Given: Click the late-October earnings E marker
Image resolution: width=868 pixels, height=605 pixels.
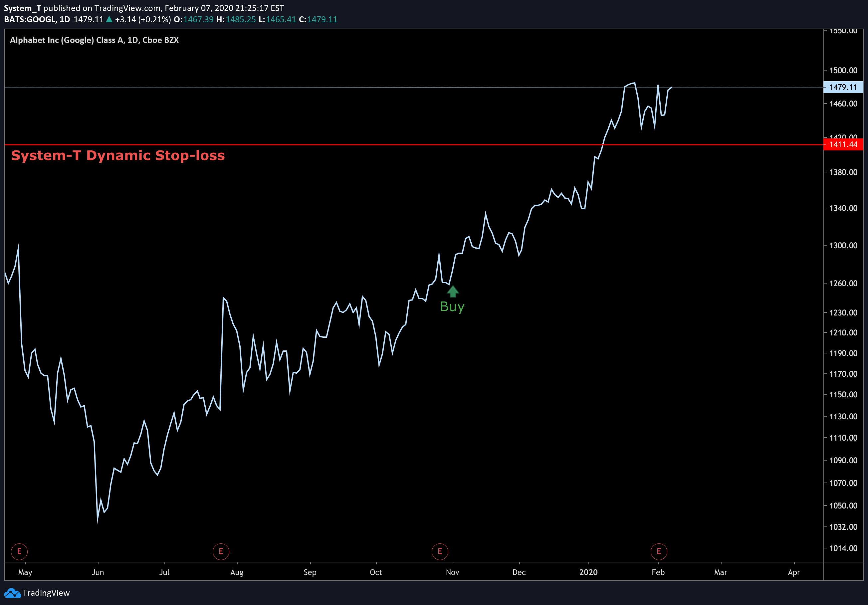Looking at the screenshot, I should point(440,551).
